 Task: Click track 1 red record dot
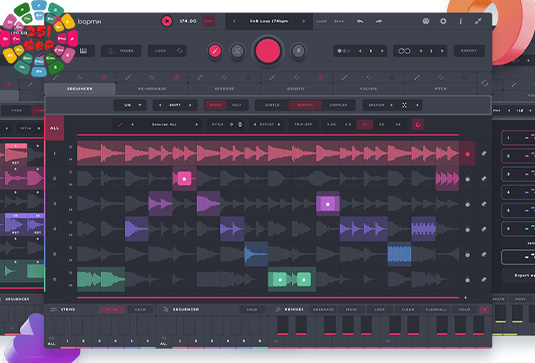tap(467, 154)
